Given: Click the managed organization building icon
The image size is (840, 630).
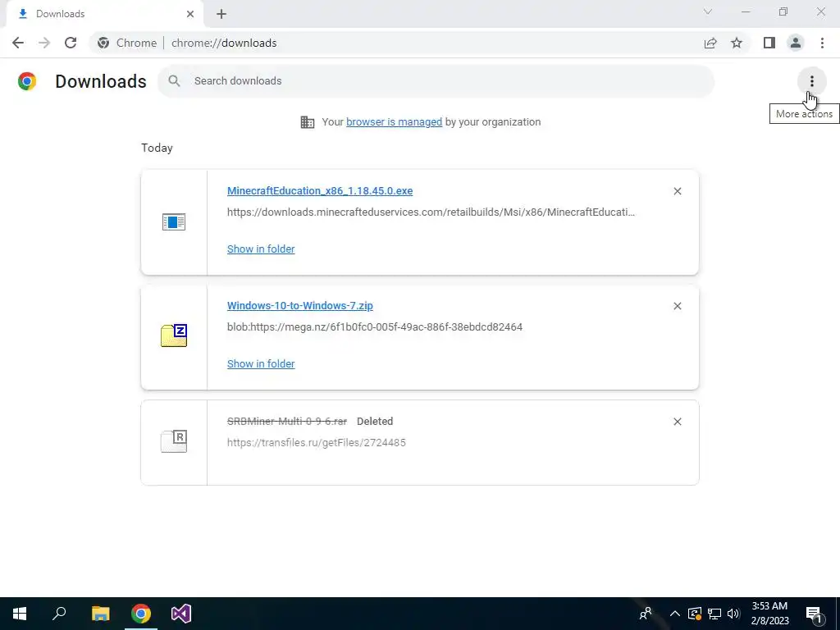Looking at the screenshot, I should pos(308,122).
